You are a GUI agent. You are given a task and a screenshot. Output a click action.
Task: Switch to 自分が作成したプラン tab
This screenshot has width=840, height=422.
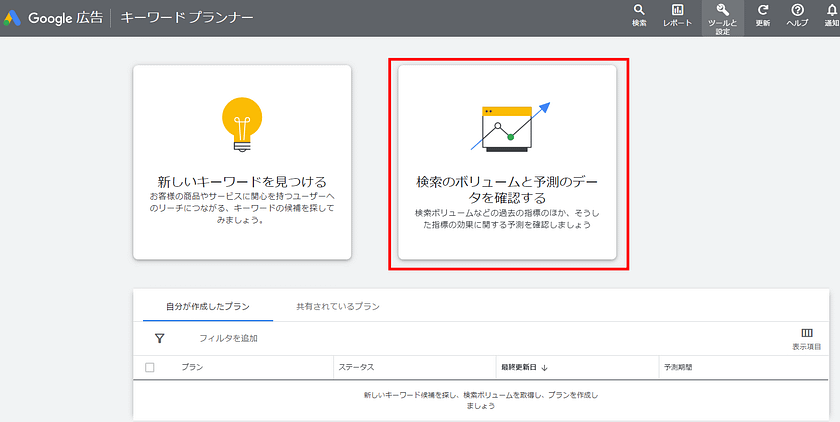click(208, 306)
